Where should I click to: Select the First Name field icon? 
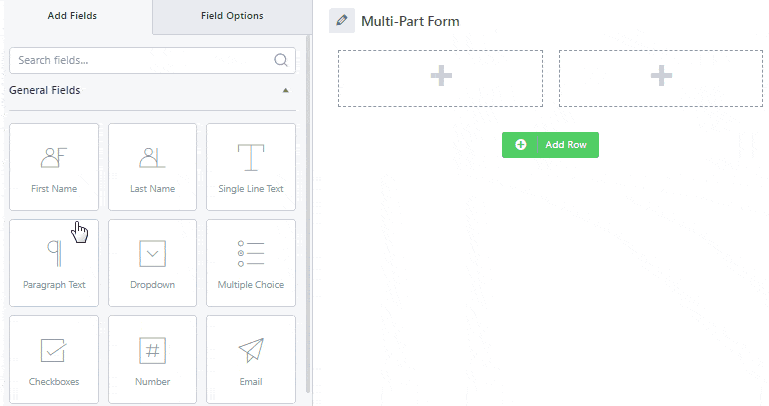(x=54, y=158)
